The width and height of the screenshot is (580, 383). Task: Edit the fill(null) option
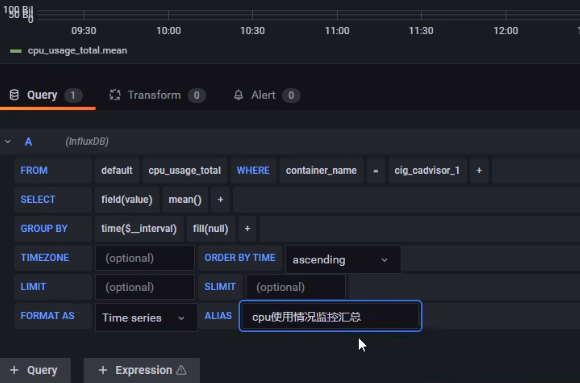[x=210, y=228]
